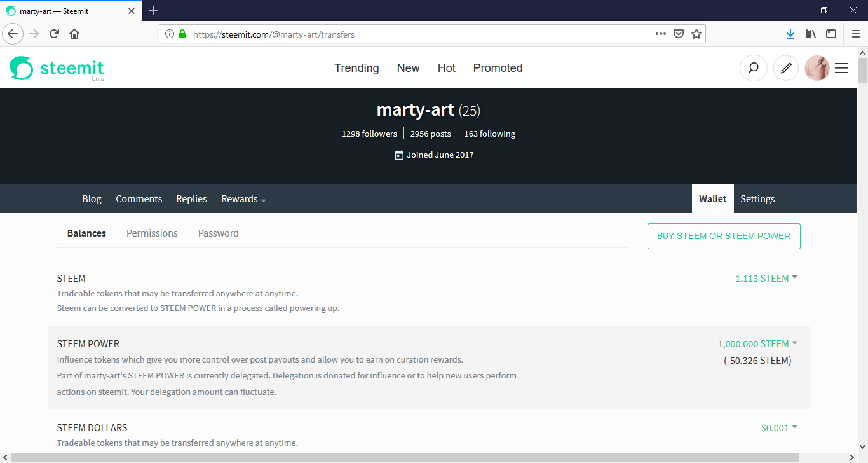This screenshot has width=868, height=463.
Task: Switch to the Blog tab
Action: pyautogui.click(x=92, y=199)
